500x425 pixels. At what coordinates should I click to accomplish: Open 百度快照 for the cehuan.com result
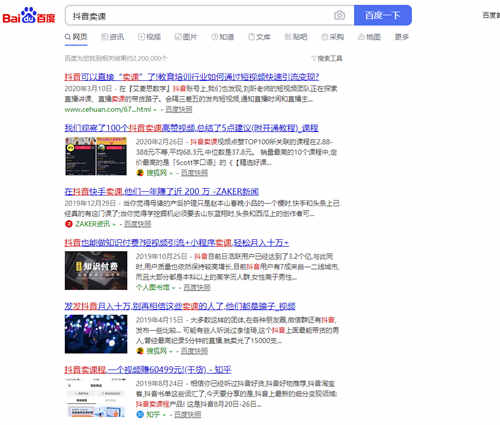point(179,109)
